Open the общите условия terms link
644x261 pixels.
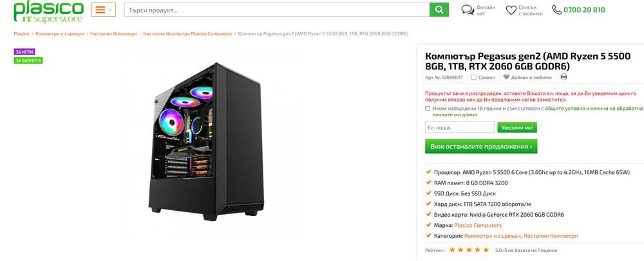point(562,109)
